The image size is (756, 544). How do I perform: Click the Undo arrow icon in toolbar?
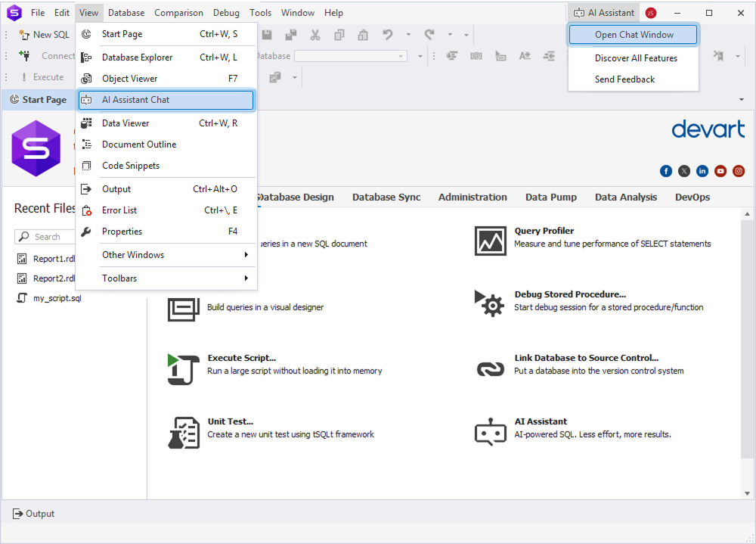(x=388, y=35)
